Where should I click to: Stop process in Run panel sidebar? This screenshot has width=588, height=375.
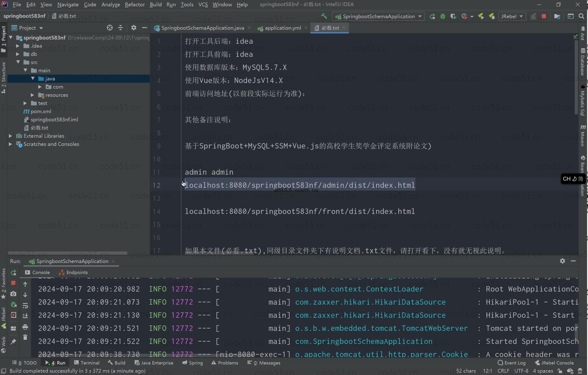(14, 283)
